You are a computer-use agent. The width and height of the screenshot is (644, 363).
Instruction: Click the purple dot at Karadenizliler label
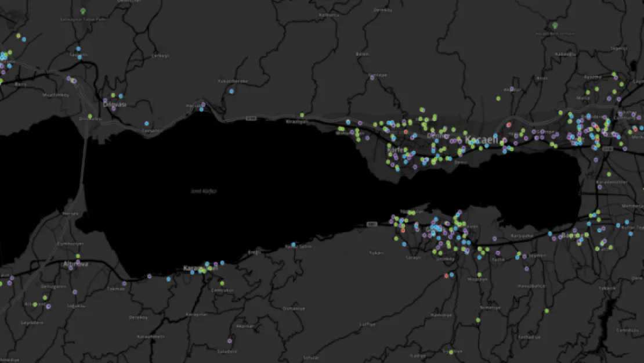tap(600, 187)
